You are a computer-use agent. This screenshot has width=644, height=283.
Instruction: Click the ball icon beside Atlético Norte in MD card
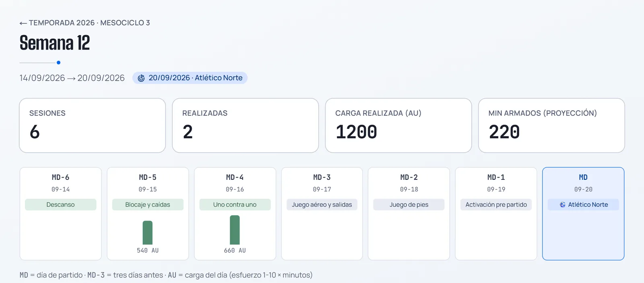(x=563, y=205)
